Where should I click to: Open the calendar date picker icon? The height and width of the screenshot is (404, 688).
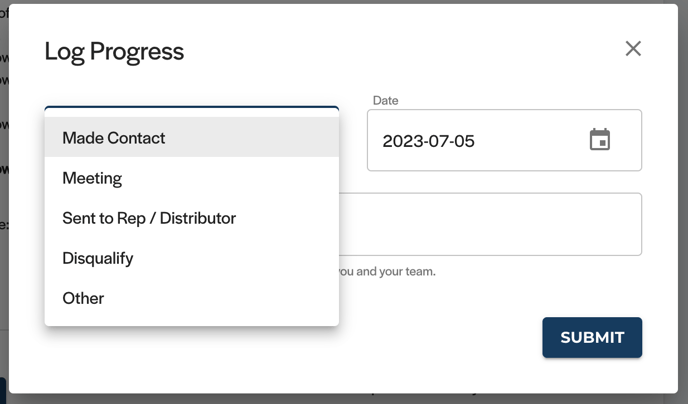(599, 140)
